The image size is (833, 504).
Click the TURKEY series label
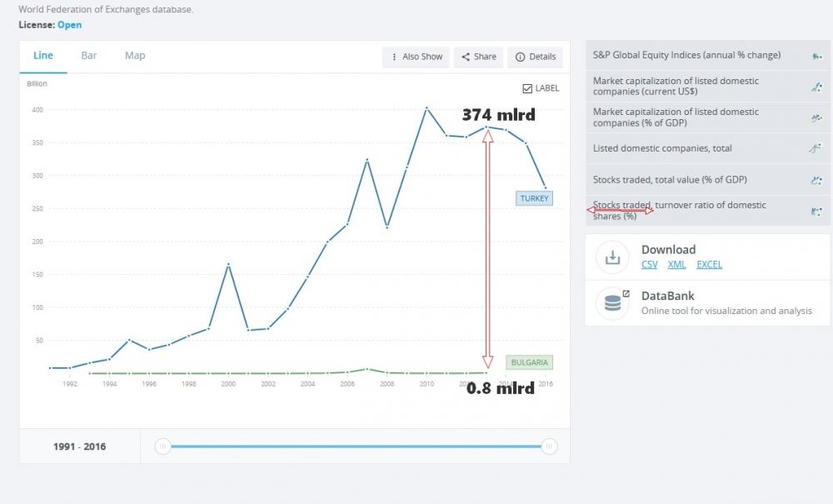click(533, 198)
